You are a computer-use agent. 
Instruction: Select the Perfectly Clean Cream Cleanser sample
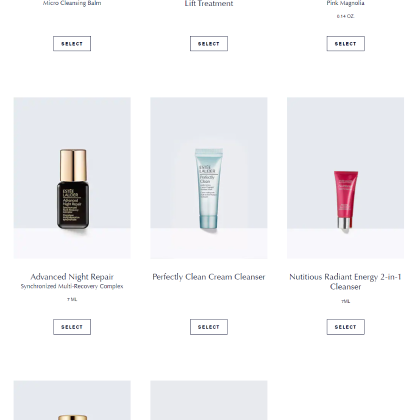pyautogui.click(x=209, y=327)
